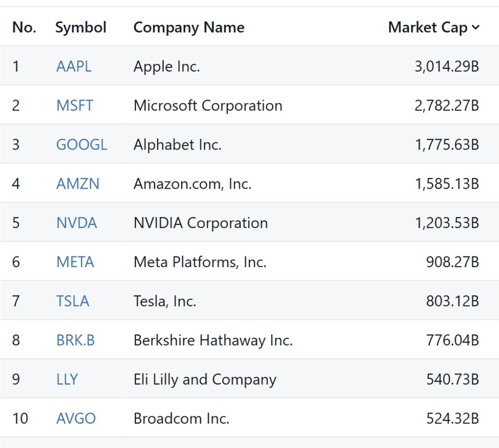Open the AVGO stock link
The width and height of the screenshot is (499, 448).
pos(76,418)
